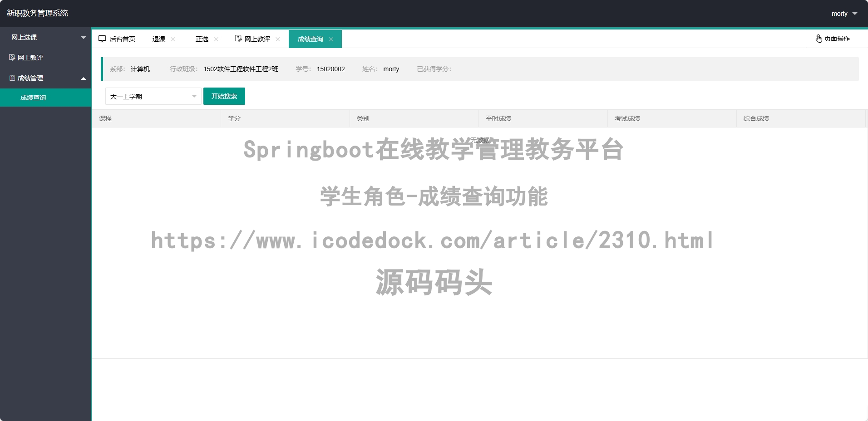This screenshot has width=868, height=421.
Task: Switch to the 后台首页 tab
Action: [x=117, y=39]
